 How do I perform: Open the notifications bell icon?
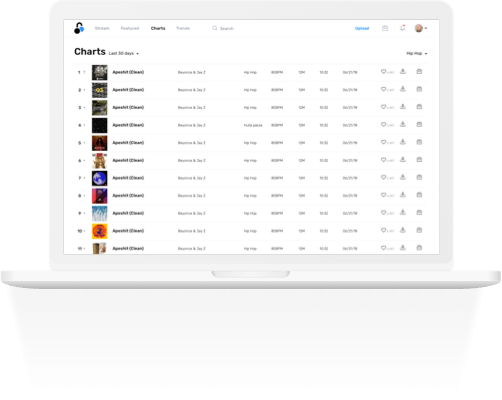[403, 28]
